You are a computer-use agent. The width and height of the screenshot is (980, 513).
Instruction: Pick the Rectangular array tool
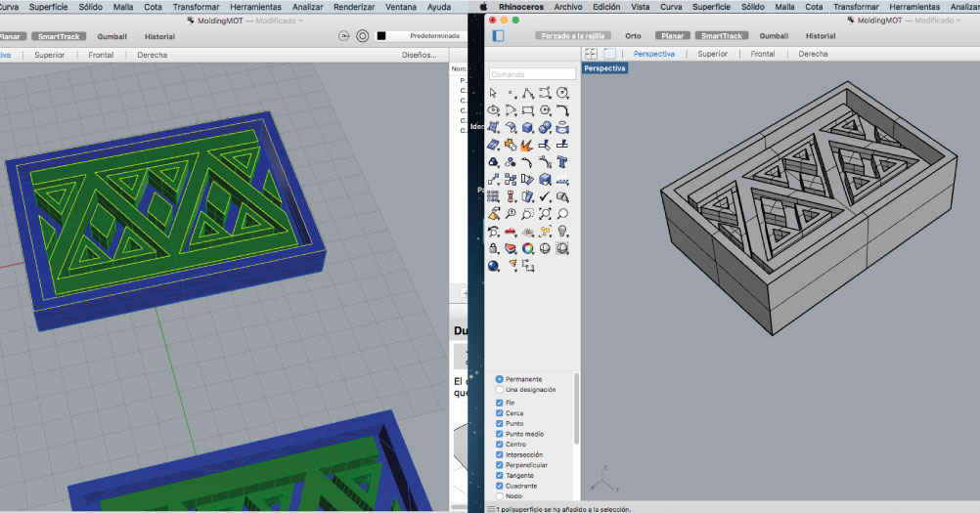click(x=493, y=196)
